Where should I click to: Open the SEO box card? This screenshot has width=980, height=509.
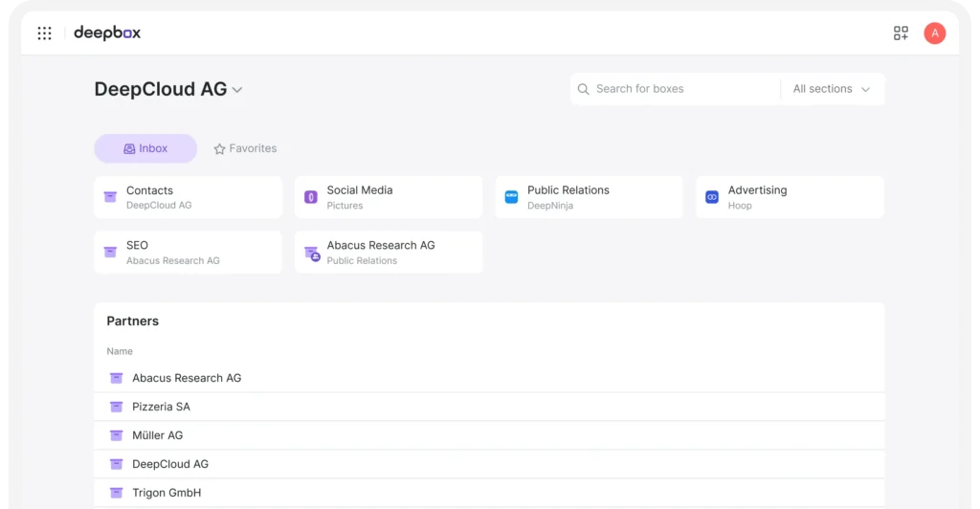click(x=188, y=253)
